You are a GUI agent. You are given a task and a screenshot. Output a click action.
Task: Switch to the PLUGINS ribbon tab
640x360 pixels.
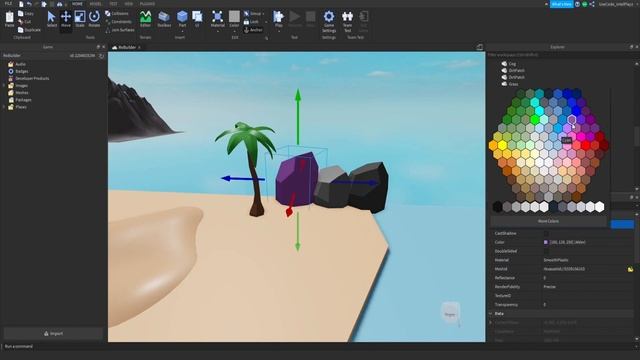(x=147, y=4)
